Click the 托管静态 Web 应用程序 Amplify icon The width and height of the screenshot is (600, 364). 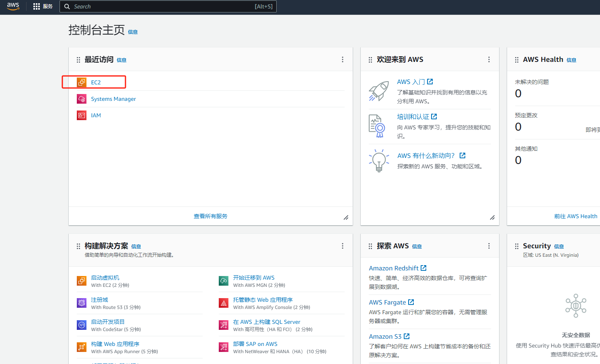(x=224, y=303)
